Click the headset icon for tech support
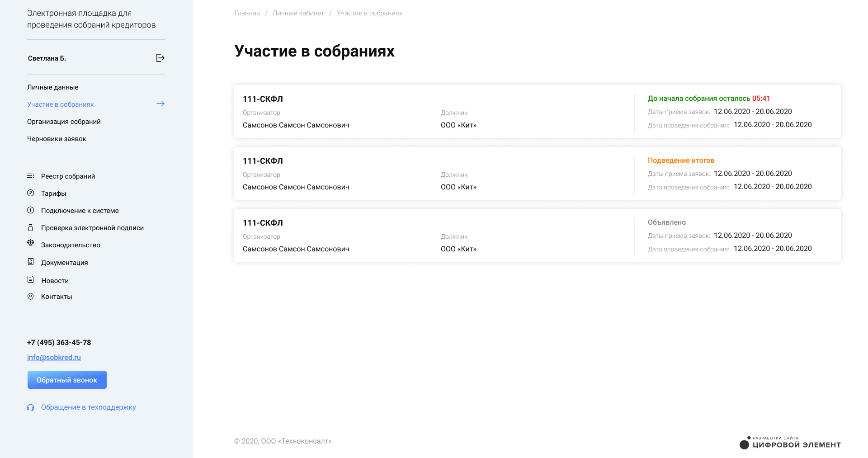 tap(30, 407)
